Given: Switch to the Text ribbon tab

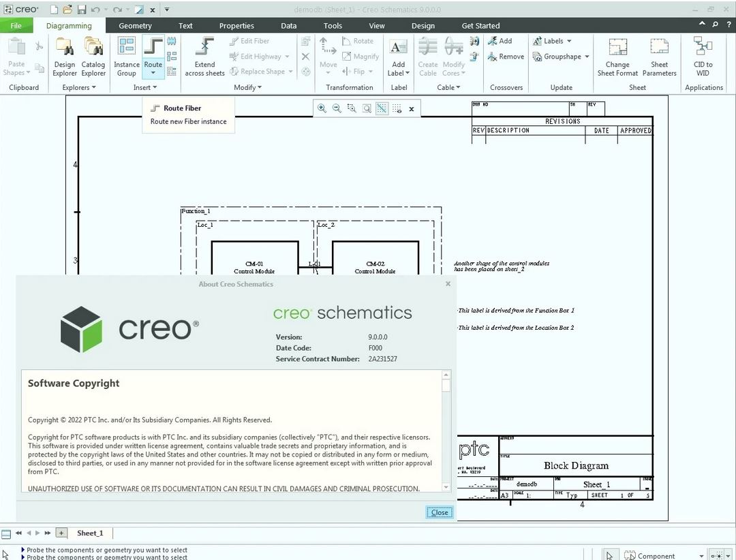Looking at the screenshot, I should 185,26.
